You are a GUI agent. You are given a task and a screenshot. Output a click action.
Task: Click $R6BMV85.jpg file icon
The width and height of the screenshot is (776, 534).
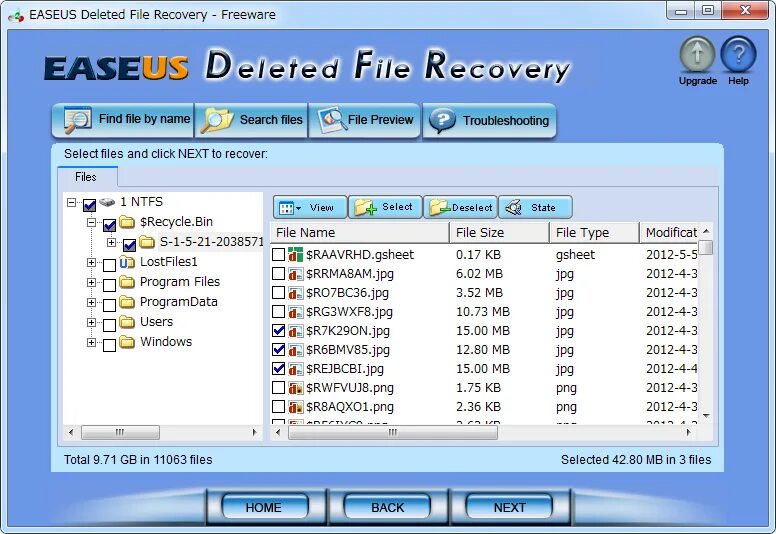(x=295, y=350)
